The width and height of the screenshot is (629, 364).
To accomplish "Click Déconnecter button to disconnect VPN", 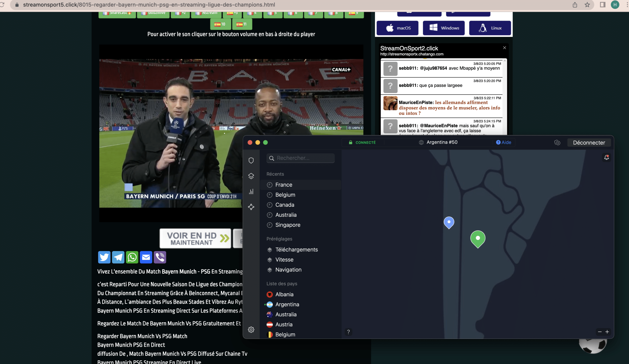I will (589, 142).
